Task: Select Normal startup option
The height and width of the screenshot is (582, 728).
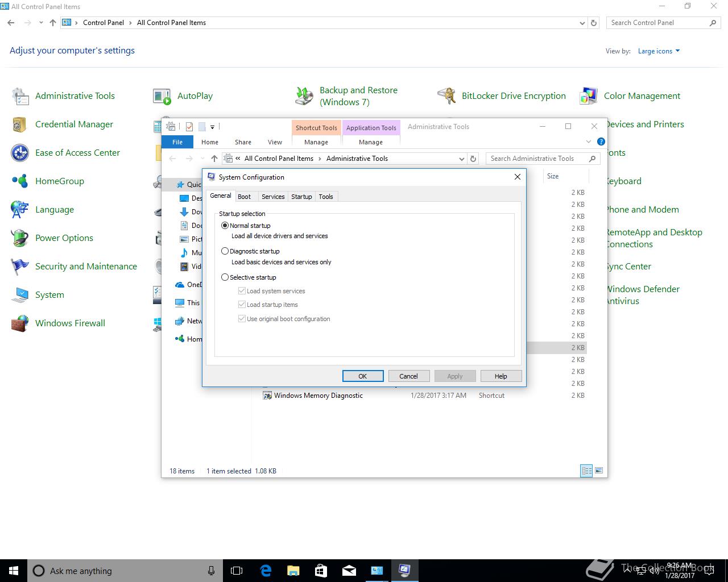Action: pos(246,226)
